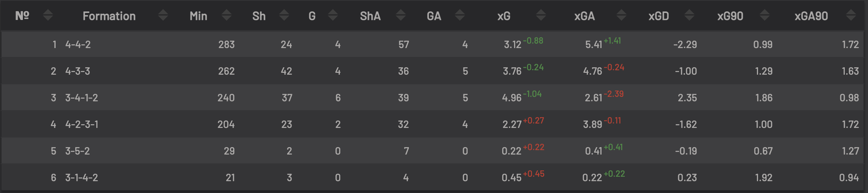Select the 4-2-3-1 formation row
868x193 pixels.
coord(433,124)
